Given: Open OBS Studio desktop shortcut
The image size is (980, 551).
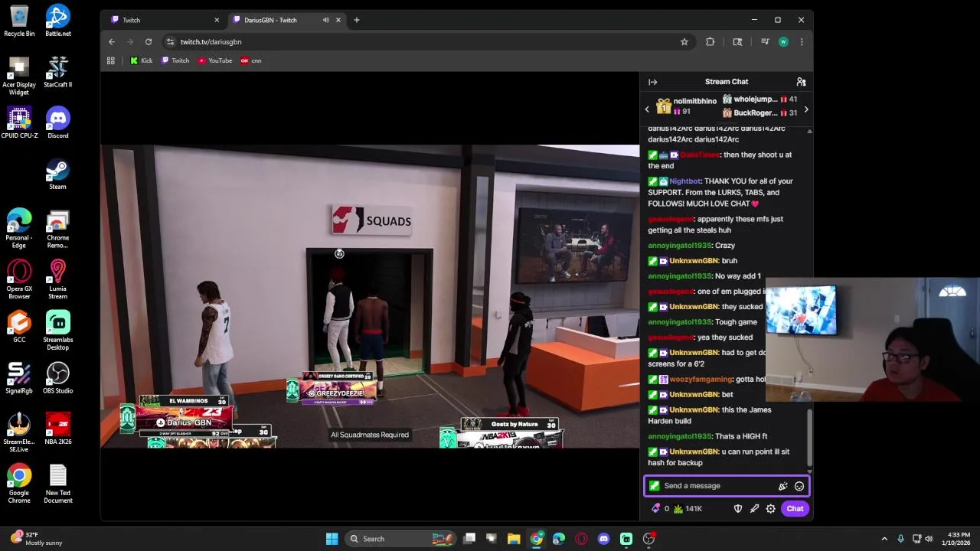Looking at the screenshot, I should [58, 378].
